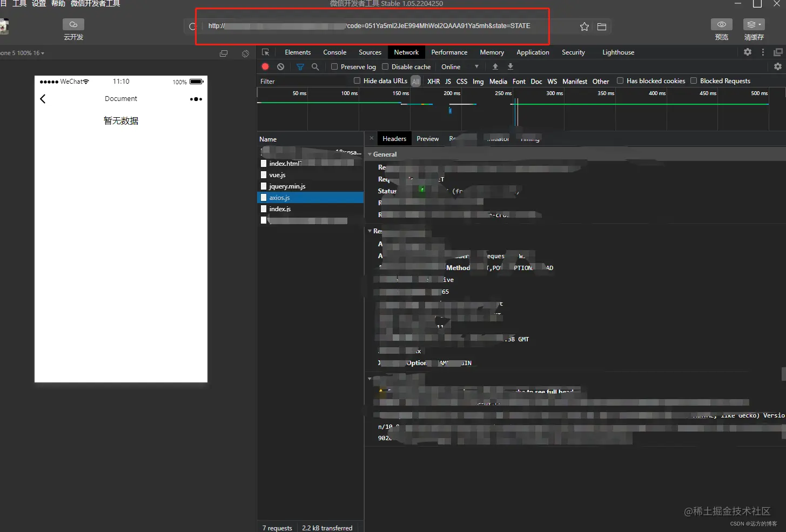Filter requests by XHR type
Screen dimensions: 786x532
433,81
